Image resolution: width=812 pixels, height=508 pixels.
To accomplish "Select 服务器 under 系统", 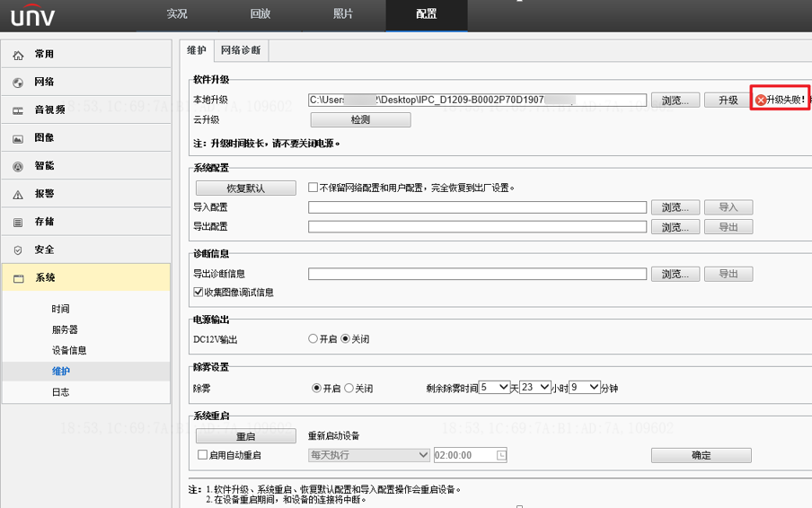I will pos(65,329).
